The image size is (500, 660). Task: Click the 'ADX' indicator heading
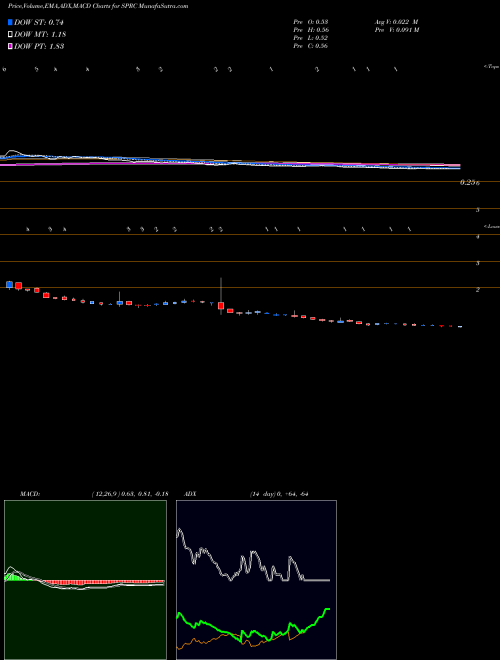(190, 494)
